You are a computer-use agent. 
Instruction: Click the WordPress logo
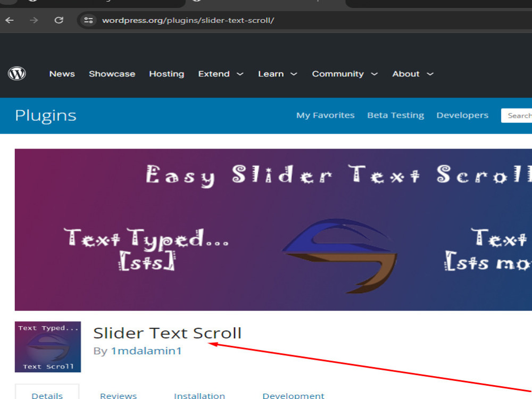17,73
